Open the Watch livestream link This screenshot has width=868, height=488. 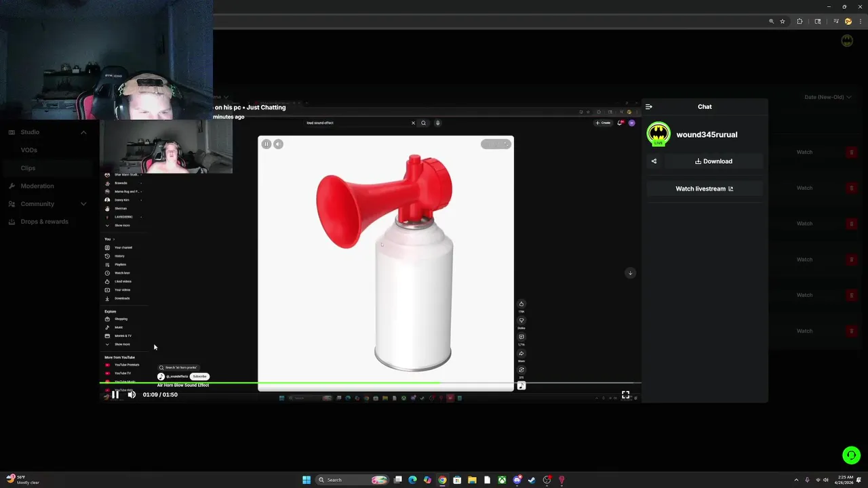(x=705, y=188)
